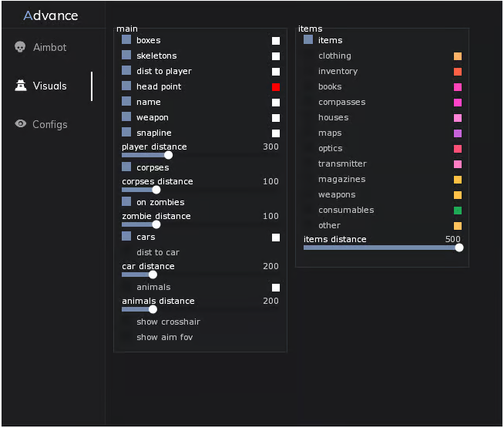Screen dimensions: 504x428
Task: Toggle the snapline checkbox
Action: click(x=126, y=132)
